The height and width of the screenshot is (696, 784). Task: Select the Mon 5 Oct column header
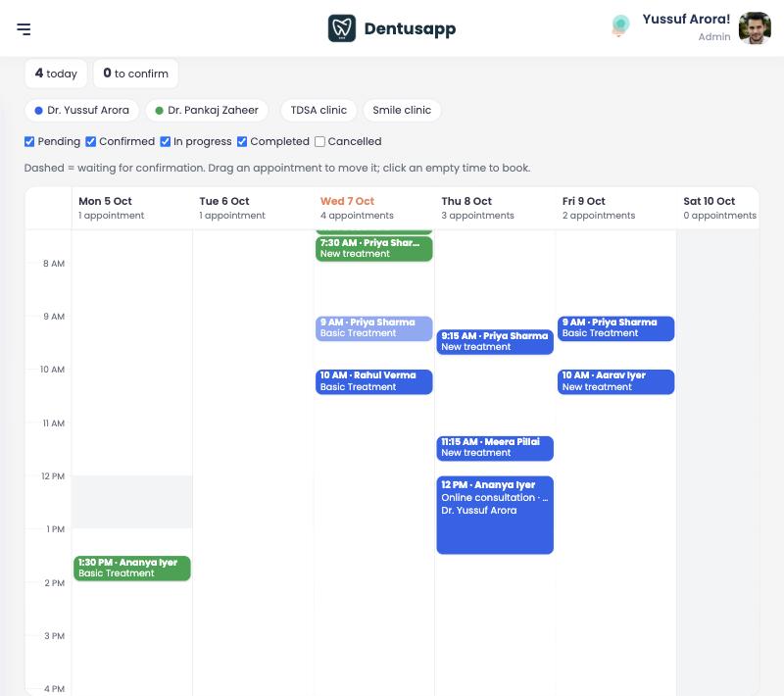click(132, 208)
